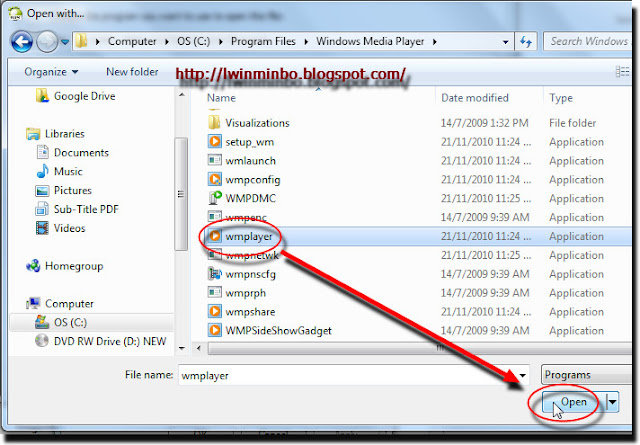Click navigation pane scrollbar down arrow
640x445 pixels.
[x=182, y=348]
